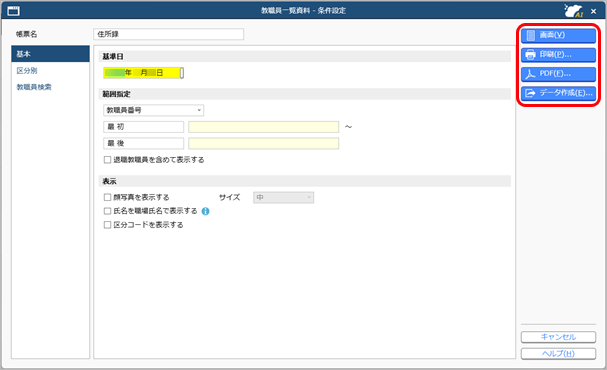Viewport: 607px width, 370px height.
Task: Open the date picker of the 基準日 field
Action: click(x=182, y=73)
